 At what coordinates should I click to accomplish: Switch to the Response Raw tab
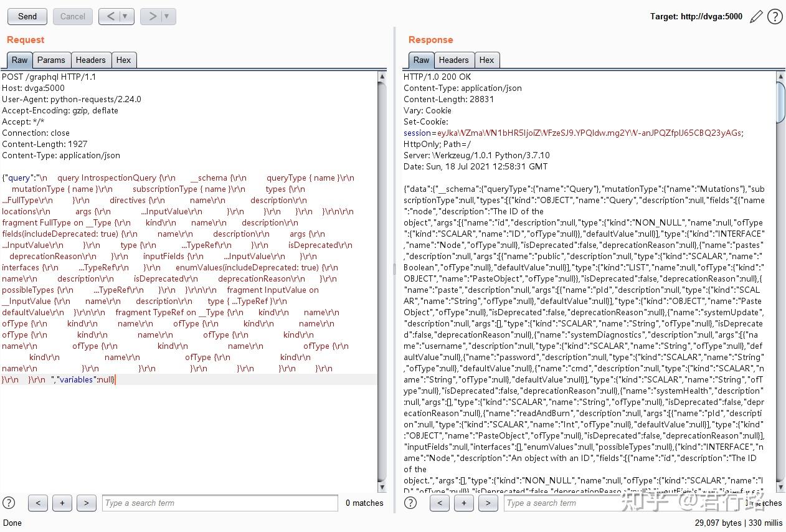(422, 60)
